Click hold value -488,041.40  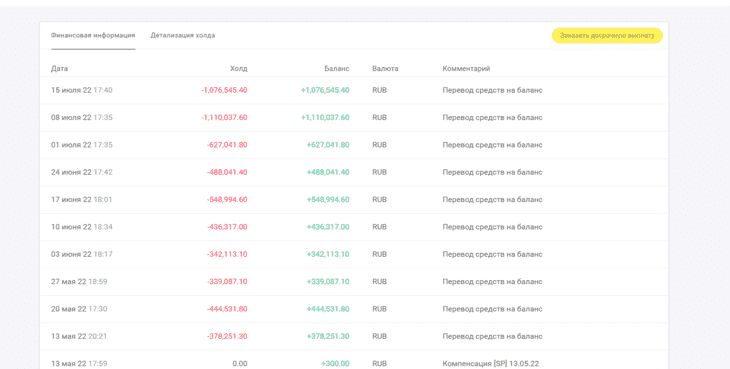(227, 172)
